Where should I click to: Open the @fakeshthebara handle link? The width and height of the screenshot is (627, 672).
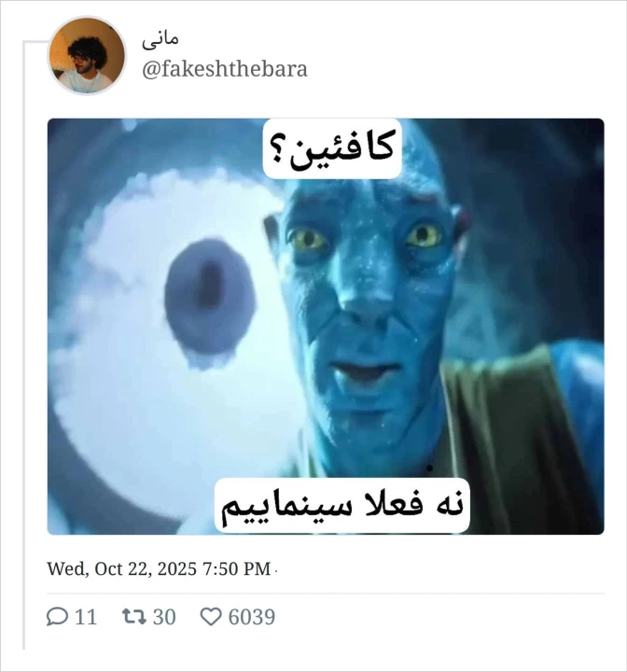tap(225, 69)
